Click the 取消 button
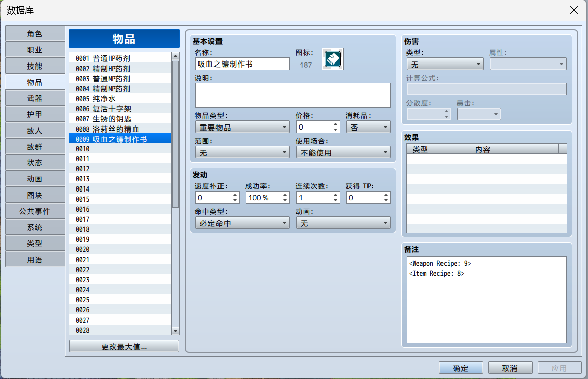 click(510, 368)
